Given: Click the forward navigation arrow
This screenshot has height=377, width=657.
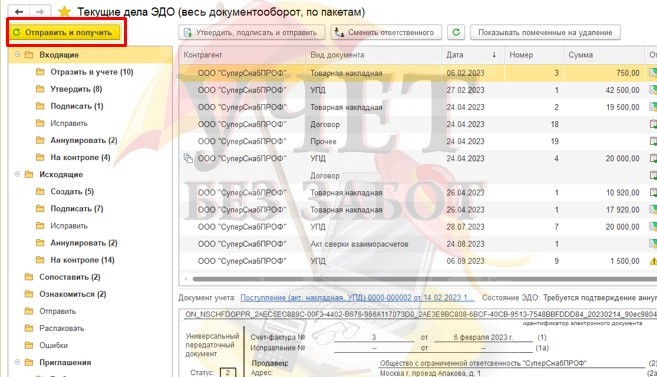Looking at the screenshot, I should point(40,12).
